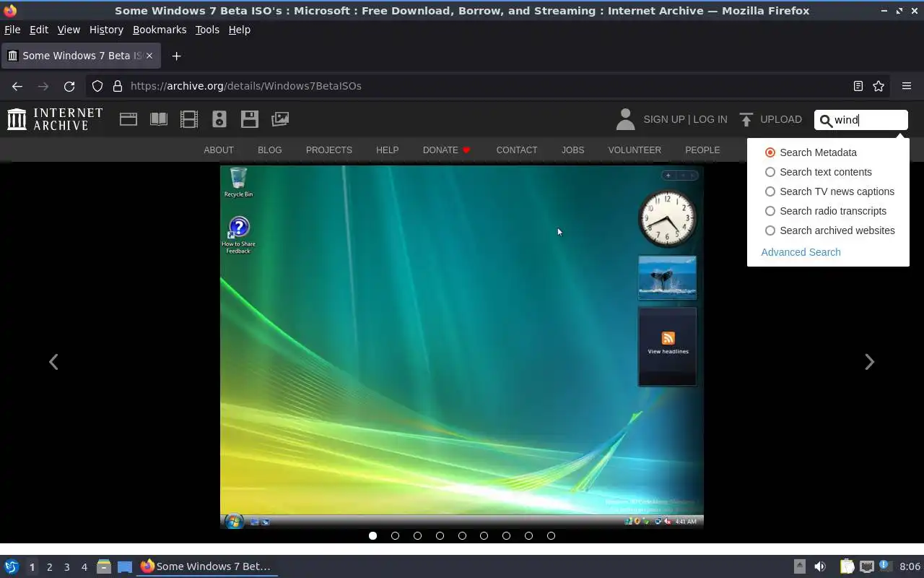Show next image with right chevron
The width and height of the screenshot is (924, 578).
pos(869,362)
